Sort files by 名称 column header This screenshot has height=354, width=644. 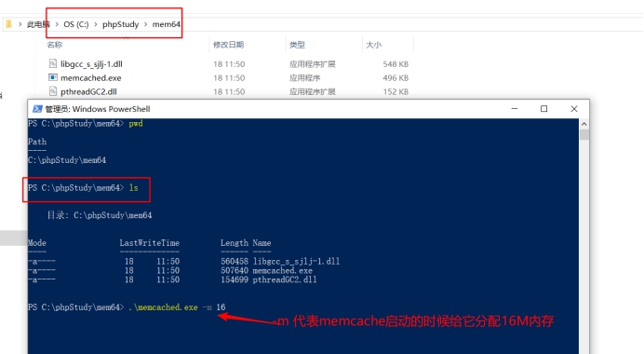click(55, 45)
